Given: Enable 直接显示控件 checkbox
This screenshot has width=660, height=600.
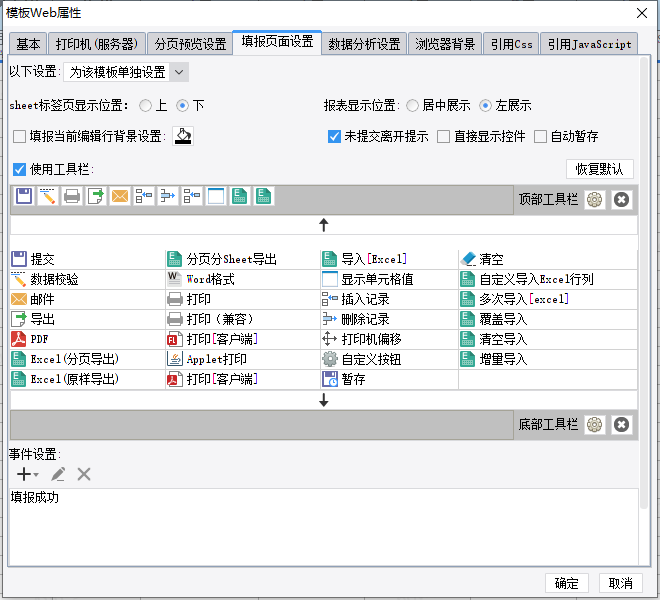Looking at the screenshot, I should (x=443, y=136).
